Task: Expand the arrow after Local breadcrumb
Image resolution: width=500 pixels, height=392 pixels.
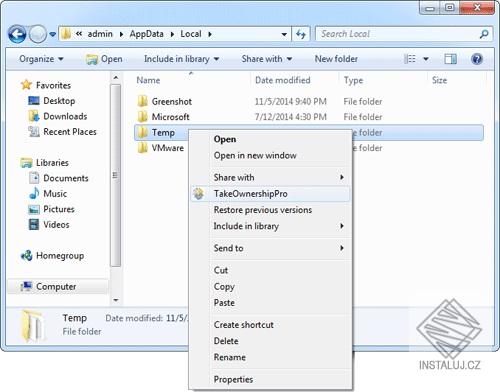Action: point(210,34)
